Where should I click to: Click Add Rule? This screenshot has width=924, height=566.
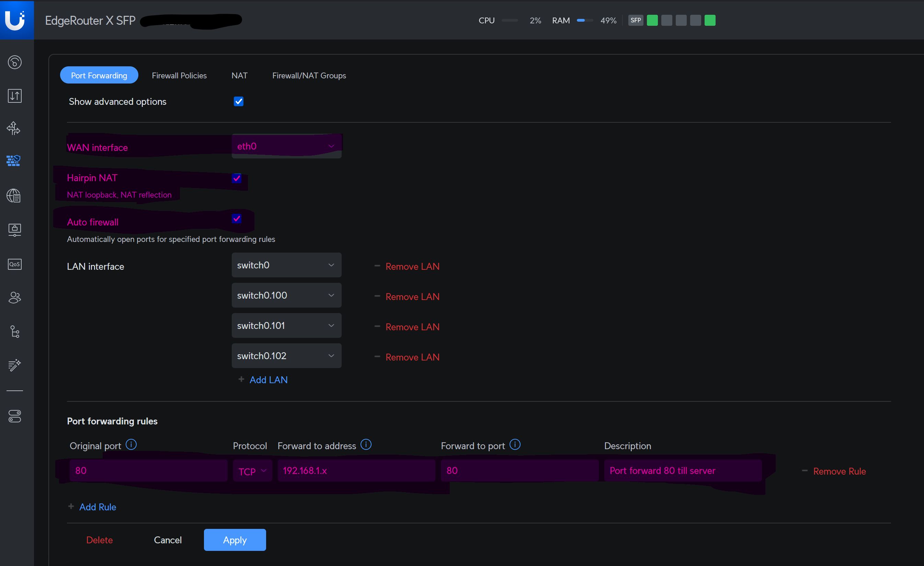[92, 507]
